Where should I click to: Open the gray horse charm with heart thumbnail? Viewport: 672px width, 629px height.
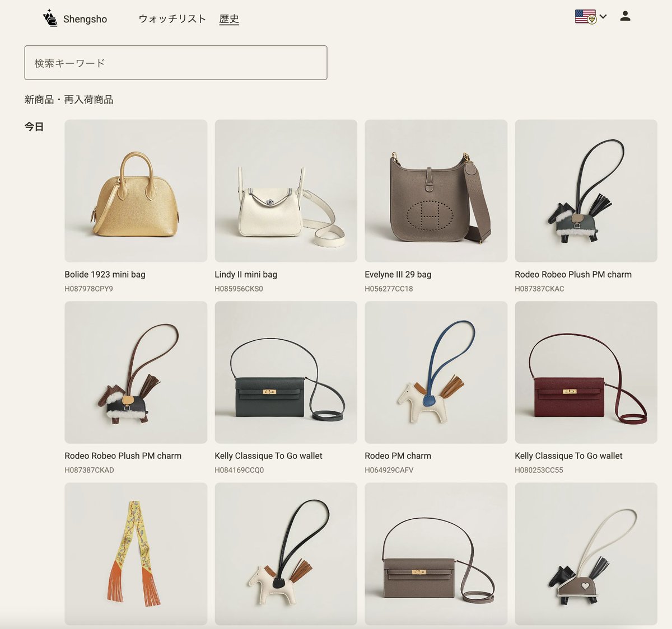click(x=586, y=554)
